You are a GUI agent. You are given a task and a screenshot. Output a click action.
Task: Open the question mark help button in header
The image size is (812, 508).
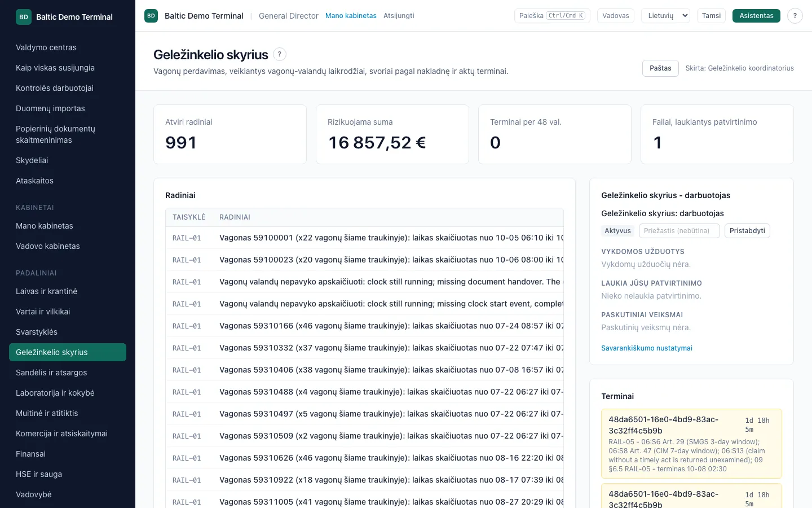pos(795,16)
